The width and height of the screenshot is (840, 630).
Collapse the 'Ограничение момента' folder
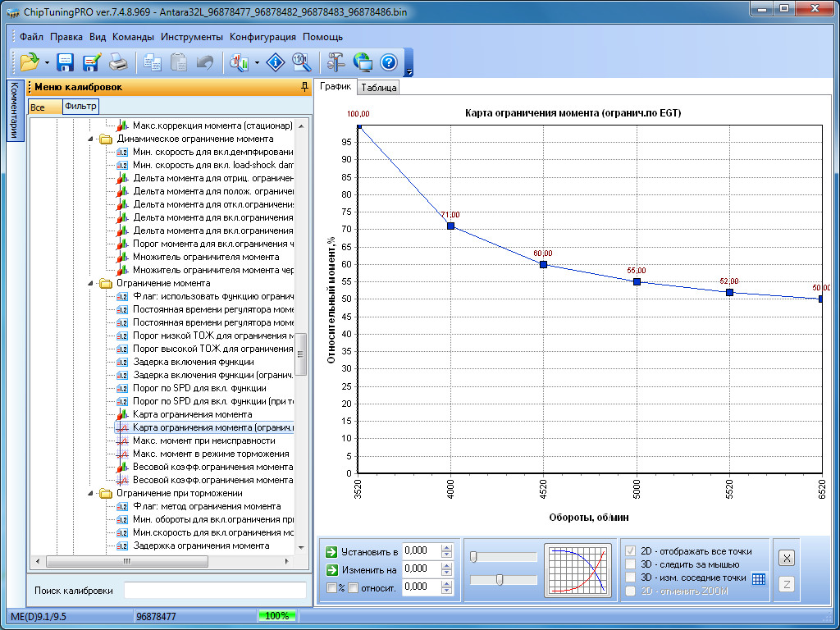pyautogui.click(x=91, y=283)
